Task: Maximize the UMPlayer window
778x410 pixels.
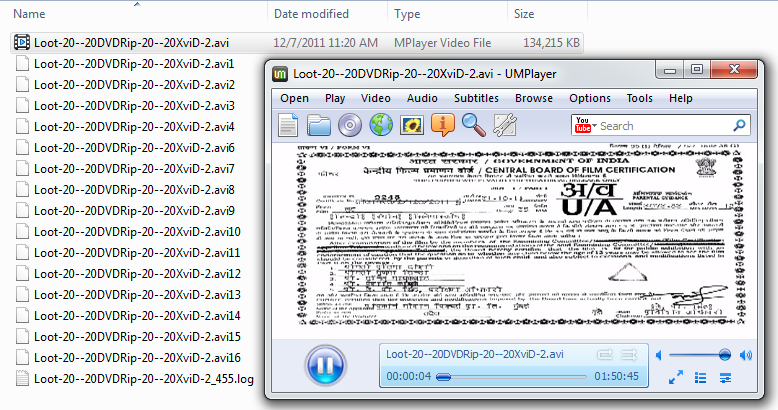Action: (x=697, y=70)
